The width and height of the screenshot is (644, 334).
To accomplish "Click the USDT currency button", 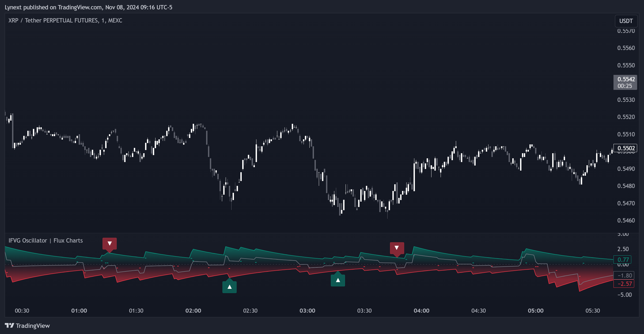I will [x=626, y=21].
